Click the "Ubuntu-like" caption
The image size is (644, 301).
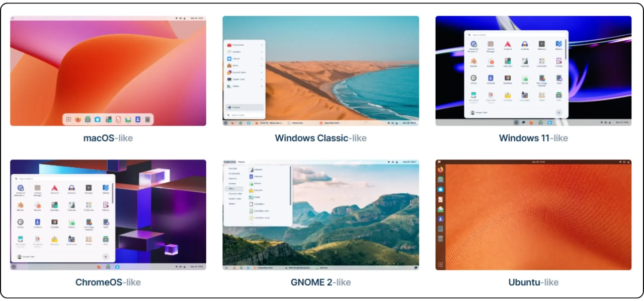[533, 282]
